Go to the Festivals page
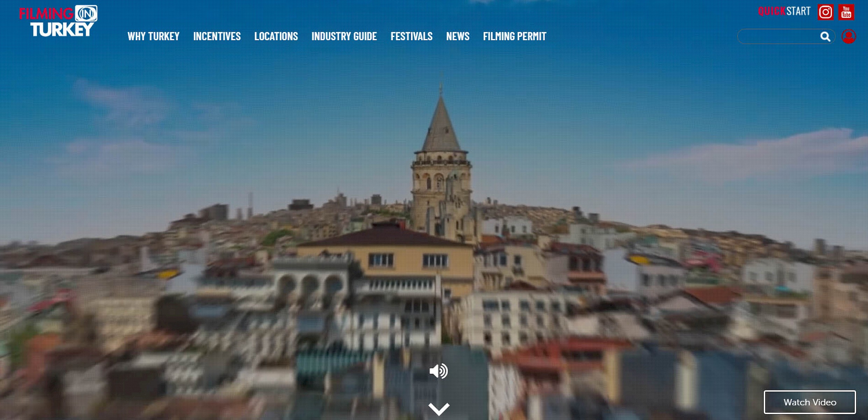The width and height of the screenshot is (868, 420). tap(411, 36)
